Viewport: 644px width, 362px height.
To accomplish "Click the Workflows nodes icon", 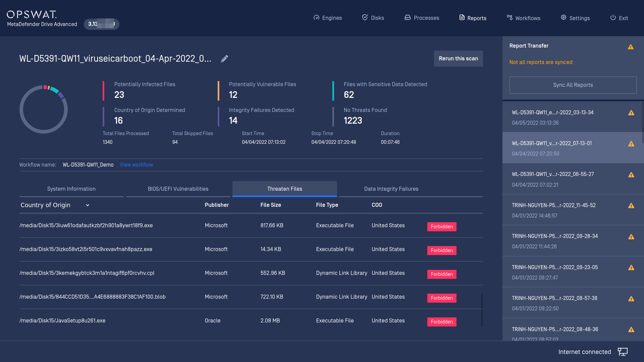I will pos(509,17).
